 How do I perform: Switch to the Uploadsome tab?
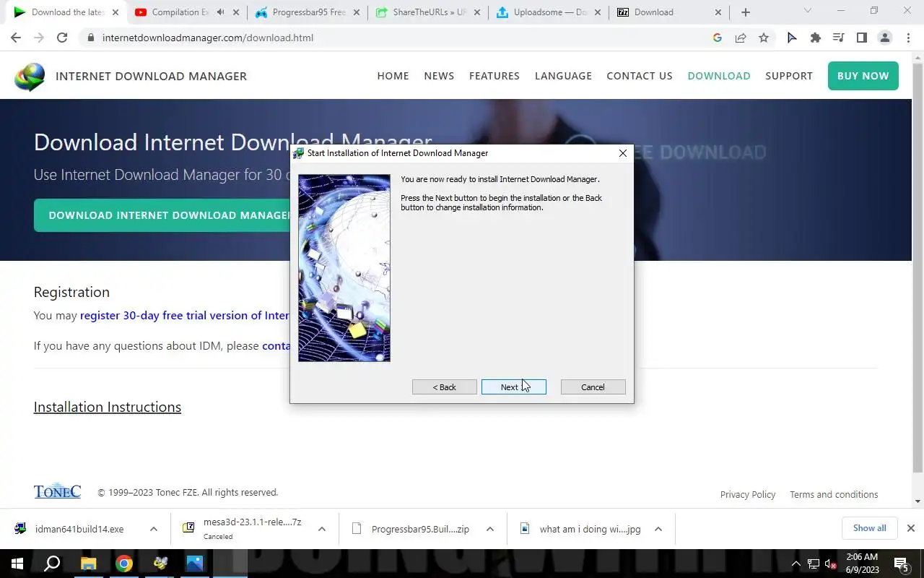click(548, 12)
